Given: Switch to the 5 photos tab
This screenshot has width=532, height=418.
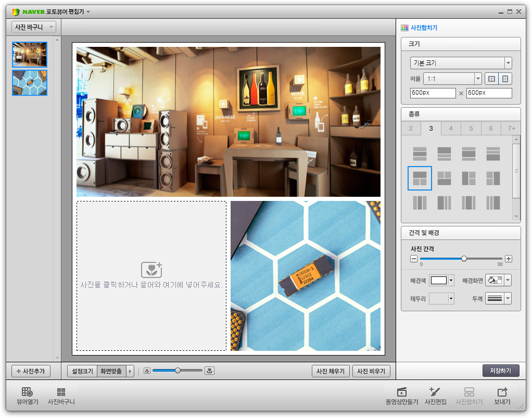Looking at the screenshot, I should click(x=471, y=128).
